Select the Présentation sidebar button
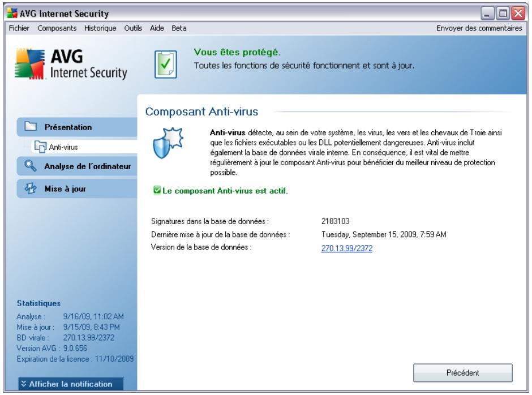The width and height of the screenshot is (532, 395). pos(77,127)
